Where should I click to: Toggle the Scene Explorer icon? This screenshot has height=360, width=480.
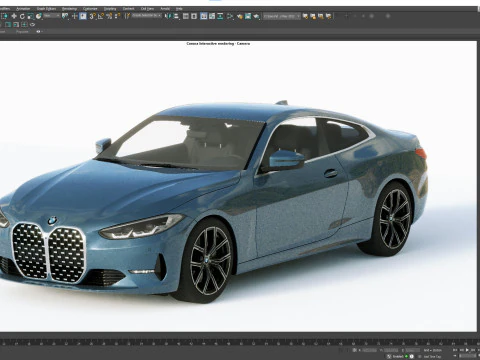(186, 16)
